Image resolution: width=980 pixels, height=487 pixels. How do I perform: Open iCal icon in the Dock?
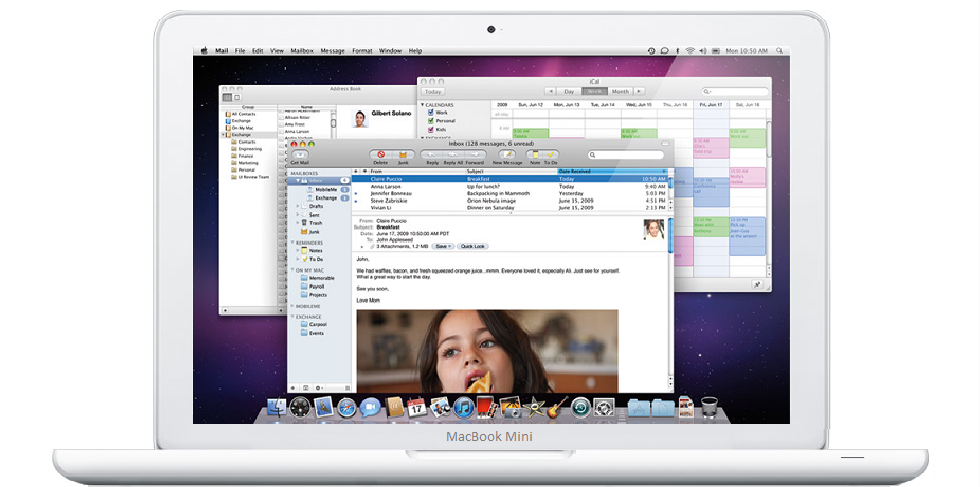tap(417, 408)
